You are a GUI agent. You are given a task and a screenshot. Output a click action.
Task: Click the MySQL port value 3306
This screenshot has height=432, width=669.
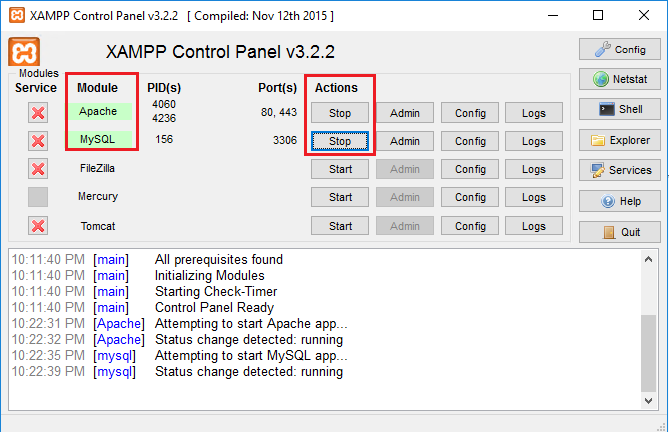(285, 140)
